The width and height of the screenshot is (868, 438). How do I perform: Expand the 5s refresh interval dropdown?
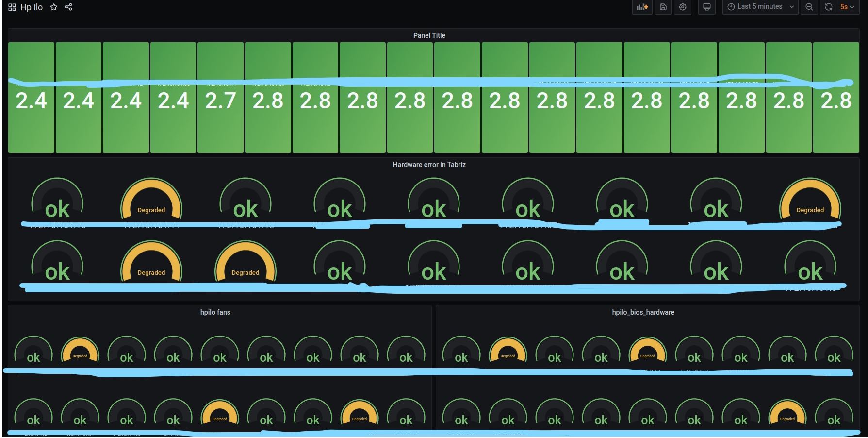[x=847, y=7]
